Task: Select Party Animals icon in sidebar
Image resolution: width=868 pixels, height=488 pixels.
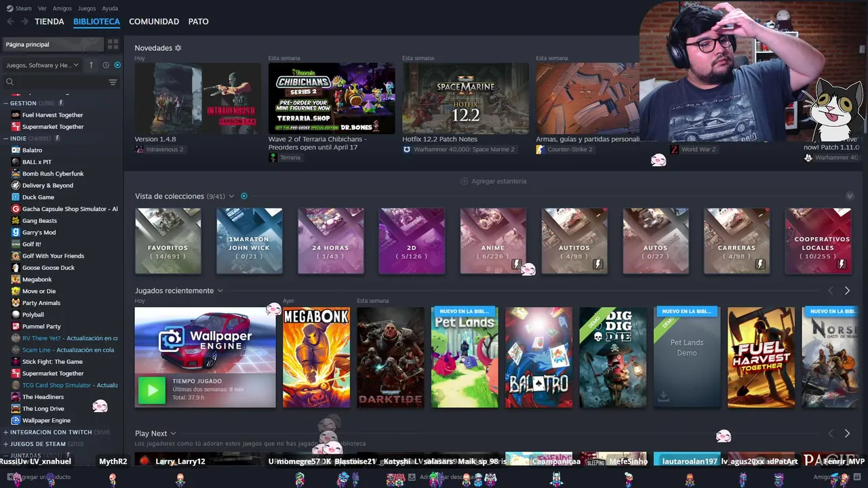Action: coord(16,303)
